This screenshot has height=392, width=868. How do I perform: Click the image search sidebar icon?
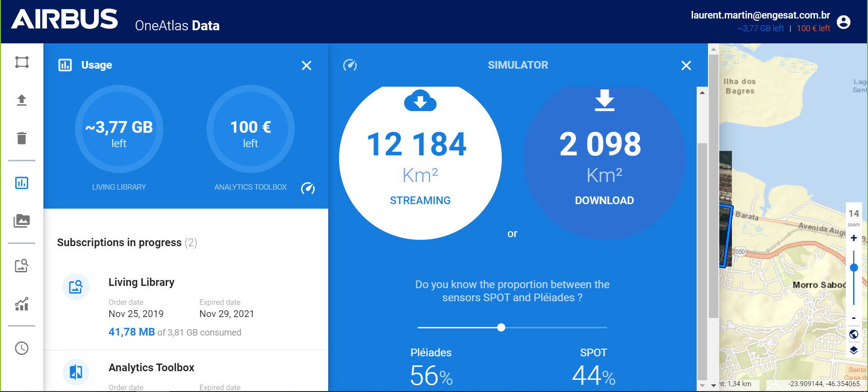point(22,266)
